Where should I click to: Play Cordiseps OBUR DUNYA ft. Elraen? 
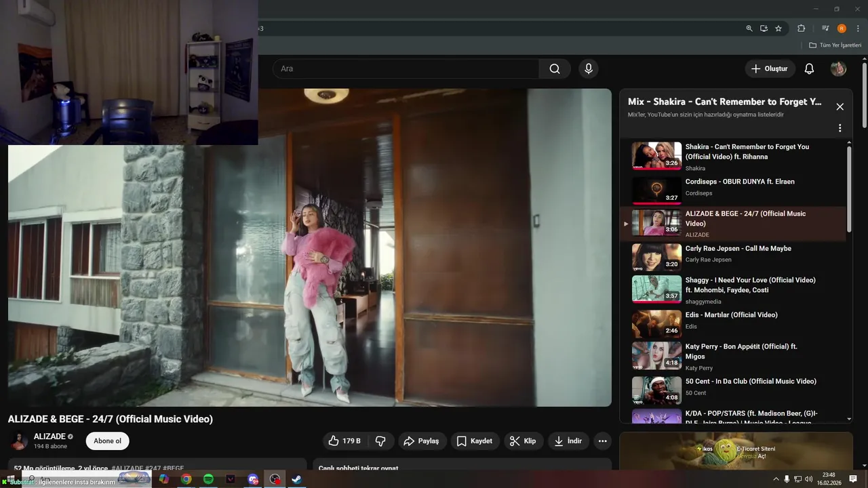pyautogui.click(x=733, y=190)
